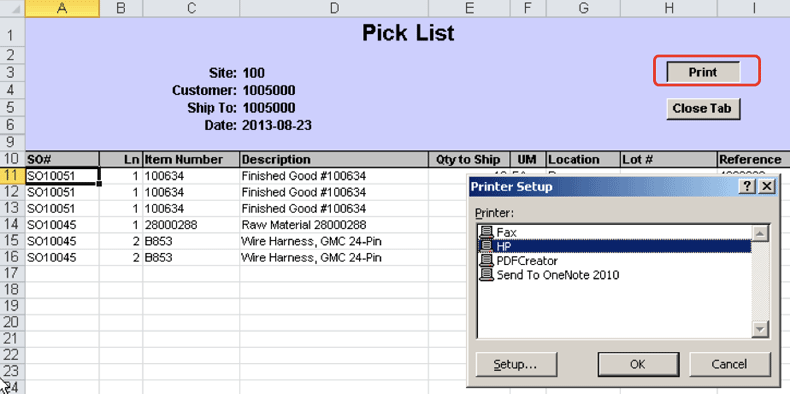This screenshot has height=394, width=790.
Task: Choose the PDFCreator printer icon
Action: point(486,260)
